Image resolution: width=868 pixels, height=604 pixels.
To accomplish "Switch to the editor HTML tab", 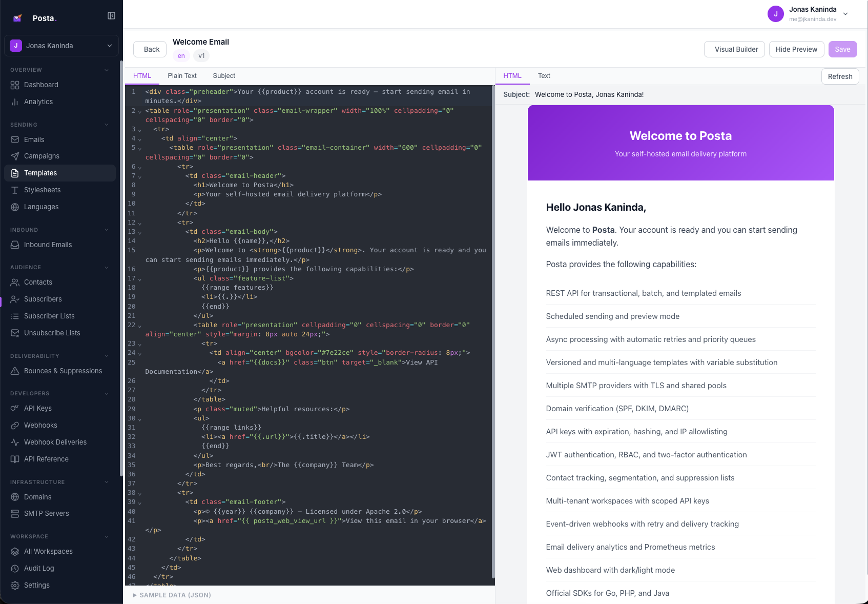I will (x=142, y=76).
